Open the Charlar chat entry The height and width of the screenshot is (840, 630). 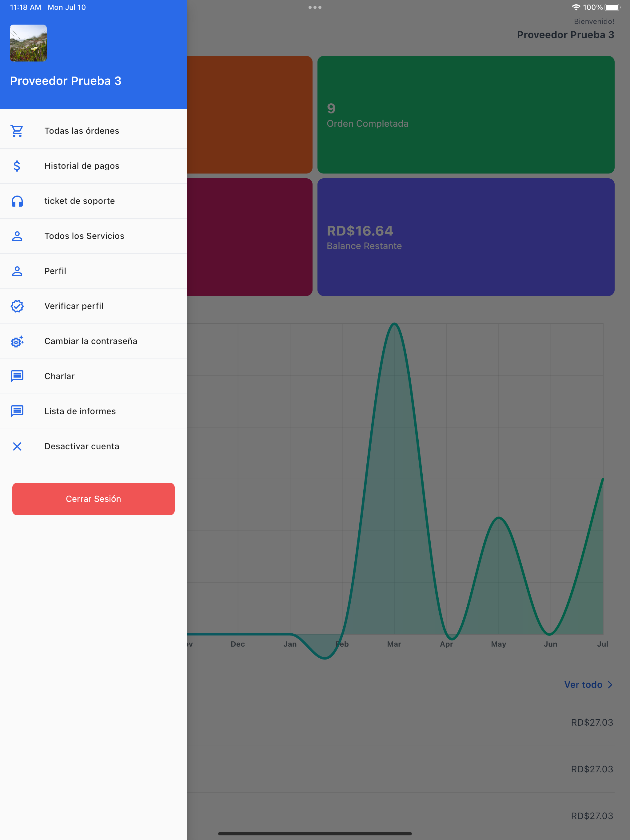(x=94, y=376)
